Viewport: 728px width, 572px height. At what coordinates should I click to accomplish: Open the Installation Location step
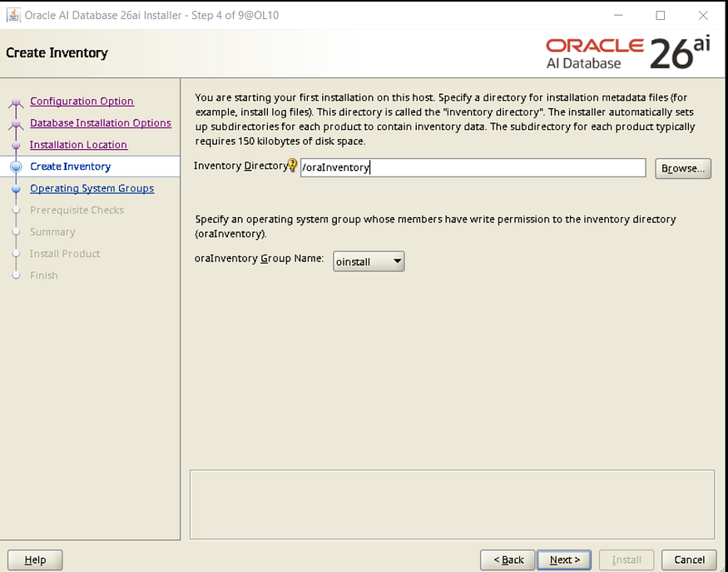tap(78, 145)
